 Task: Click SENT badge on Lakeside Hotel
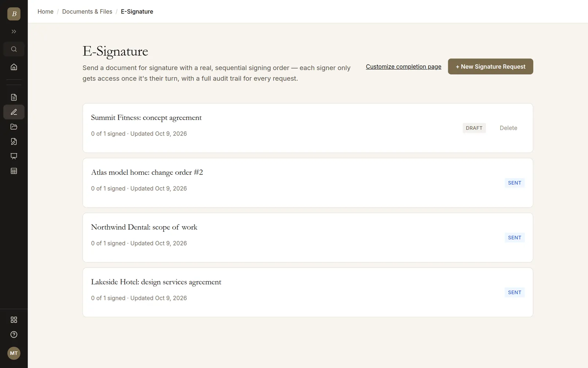pos(514,293)
